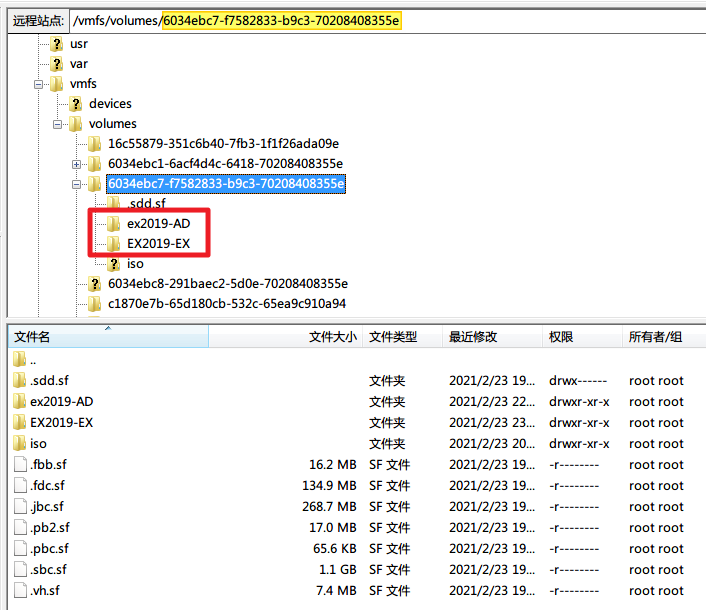The image size is (706, 610).
Task: Collapse the volumes tree node
Action: tap(58, 124)
